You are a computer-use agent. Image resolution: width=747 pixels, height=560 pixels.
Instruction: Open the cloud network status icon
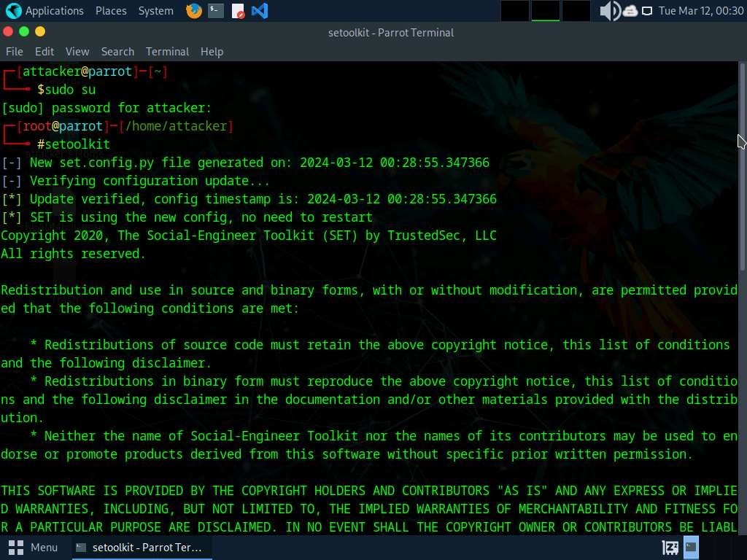pos(630,11)
